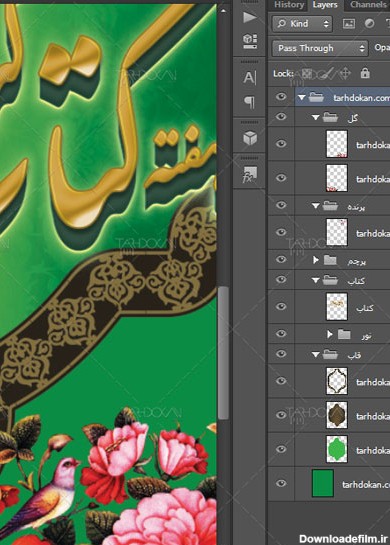This screenshot has height=545, width=390.
Task: Open the Pass Through blend mode dropdown
Action: (x=320, y=48)
